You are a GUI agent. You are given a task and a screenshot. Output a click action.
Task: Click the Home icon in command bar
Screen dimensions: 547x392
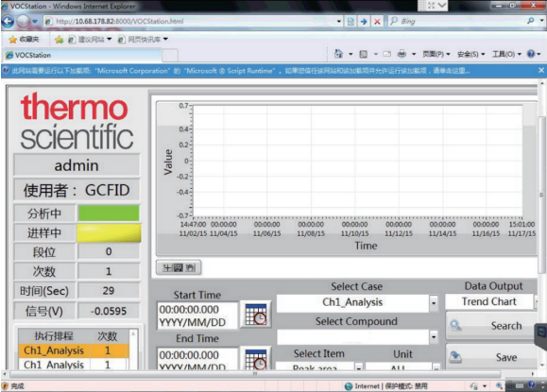338,54
